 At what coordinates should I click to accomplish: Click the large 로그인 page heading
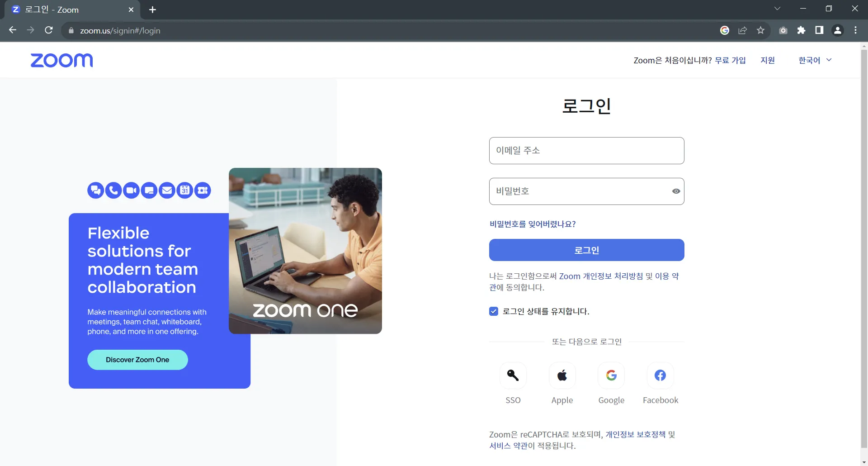click(587, 106)
